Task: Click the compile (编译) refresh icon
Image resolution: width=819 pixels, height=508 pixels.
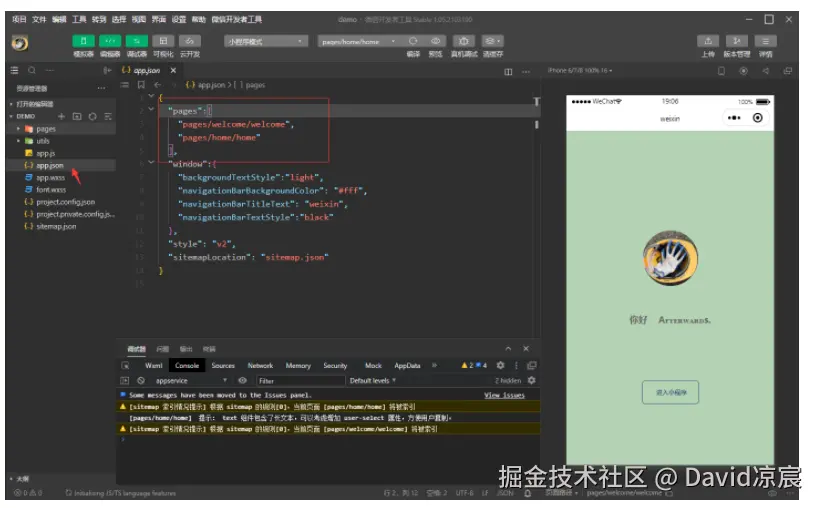Action: [413, 41]
